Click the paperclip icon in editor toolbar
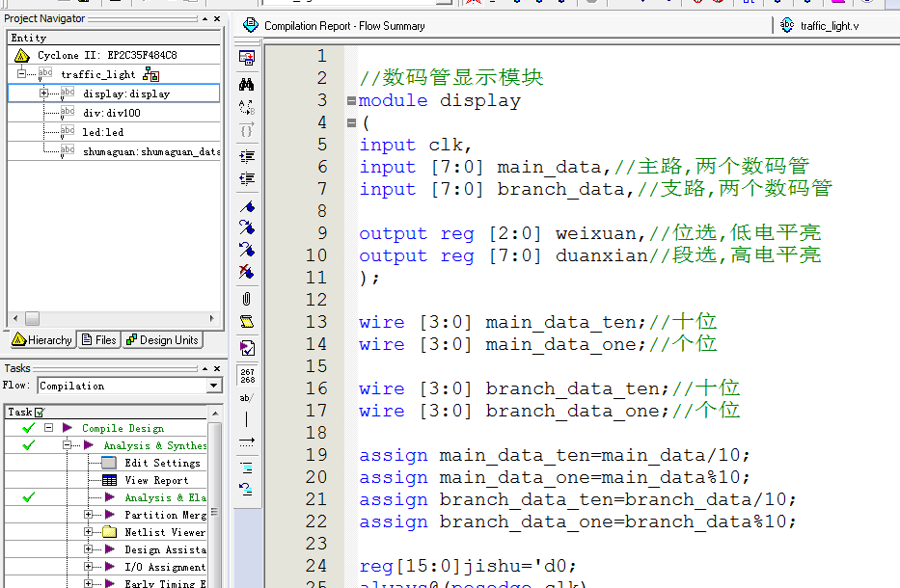Screen dimensions: 900x588 pyautogui.click(x=247, y=299)
